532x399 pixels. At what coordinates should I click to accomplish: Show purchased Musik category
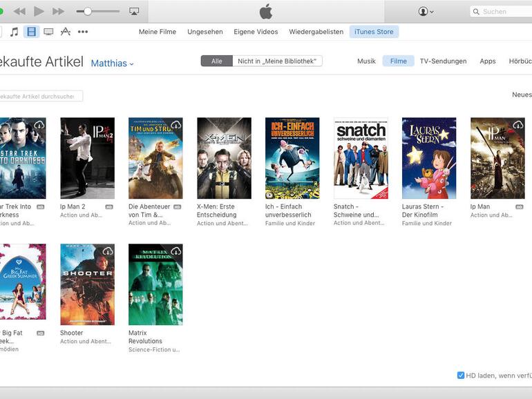click(366, 61)
